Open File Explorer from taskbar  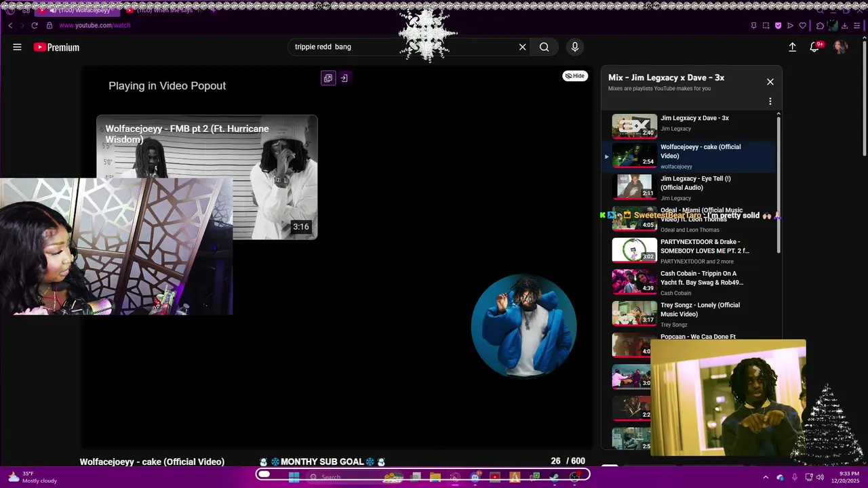pos(435,477)
